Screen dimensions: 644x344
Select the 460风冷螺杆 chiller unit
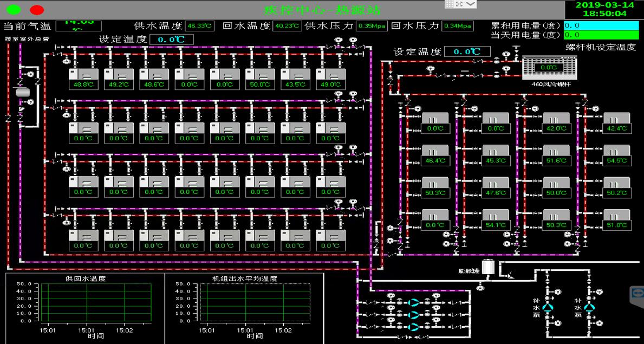(x=549, y=67)
